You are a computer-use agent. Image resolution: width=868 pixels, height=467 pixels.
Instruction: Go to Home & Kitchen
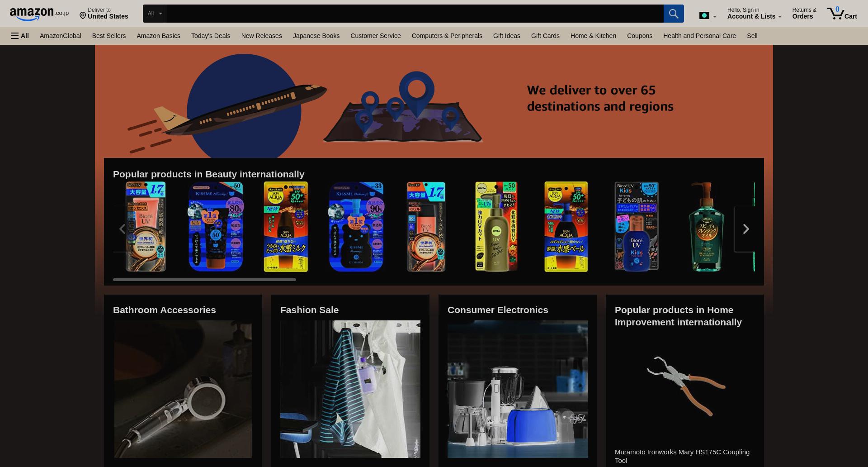593,36
